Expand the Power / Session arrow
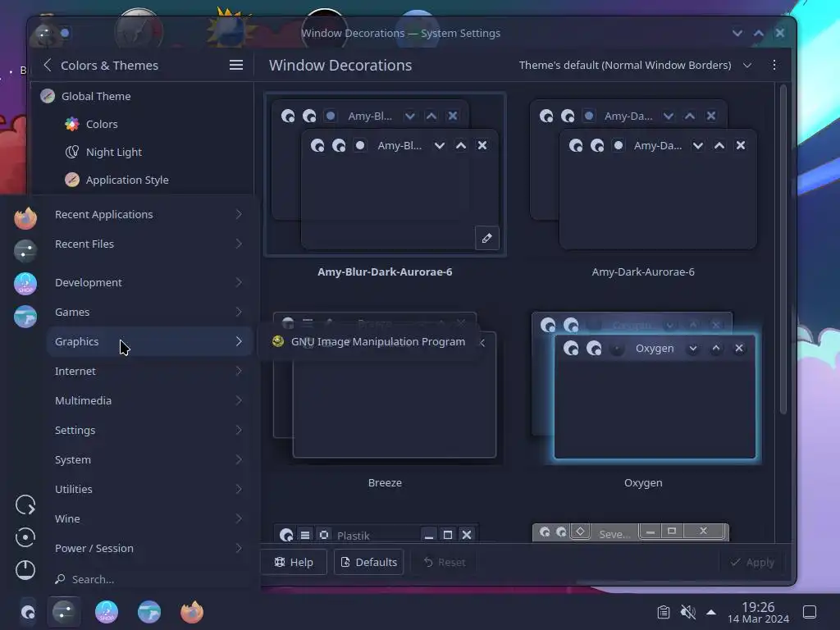The width and height of the screenshot is (840, 630). click(x=239, y=547)
